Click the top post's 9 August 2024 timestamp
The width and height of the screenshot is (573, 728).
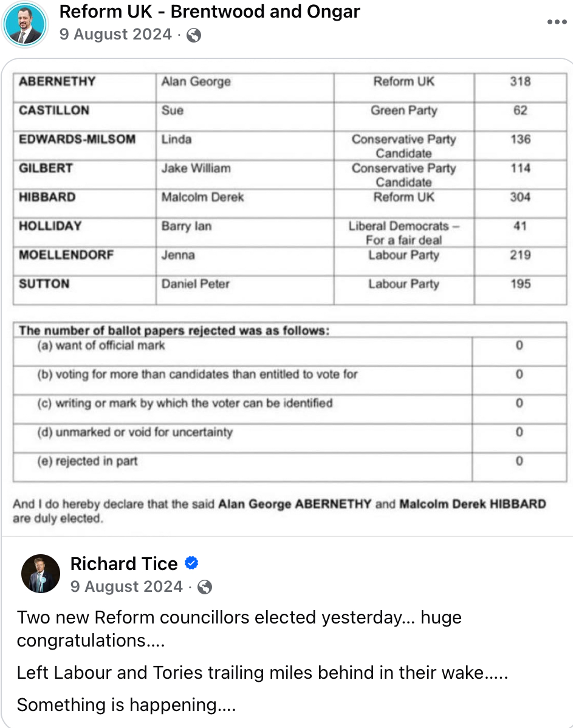115,35
